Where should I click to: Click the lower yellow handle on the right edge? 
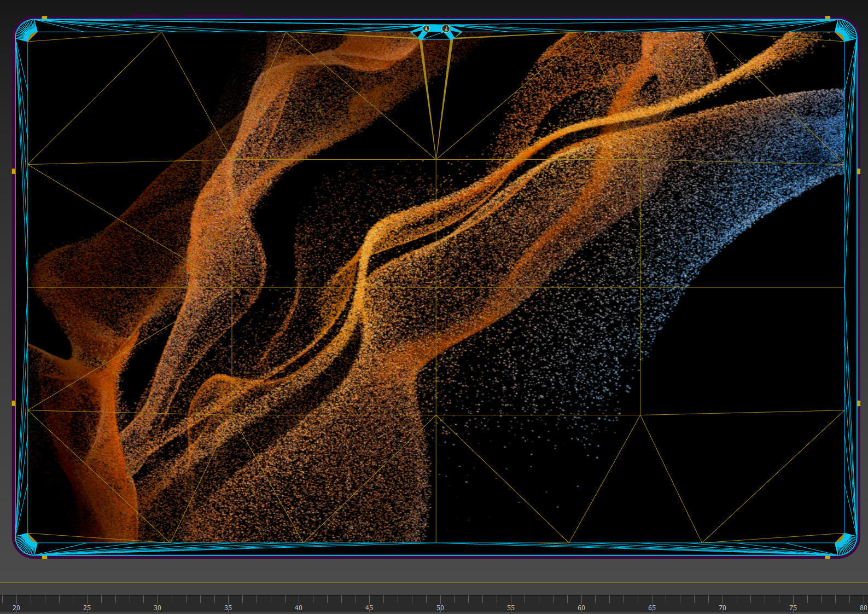(859, 403)
